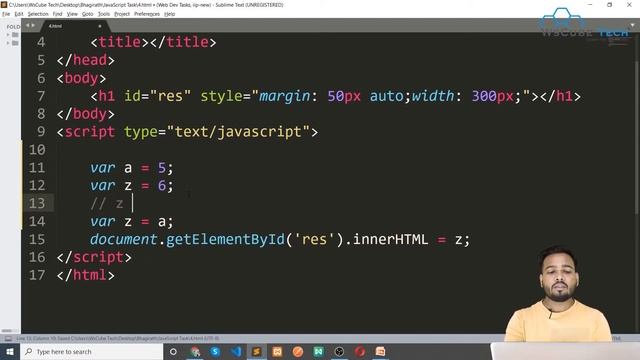Screen dimensions: 640x360
Task: Expand the second folder in sidebar
Action: [x=8, y=43]
